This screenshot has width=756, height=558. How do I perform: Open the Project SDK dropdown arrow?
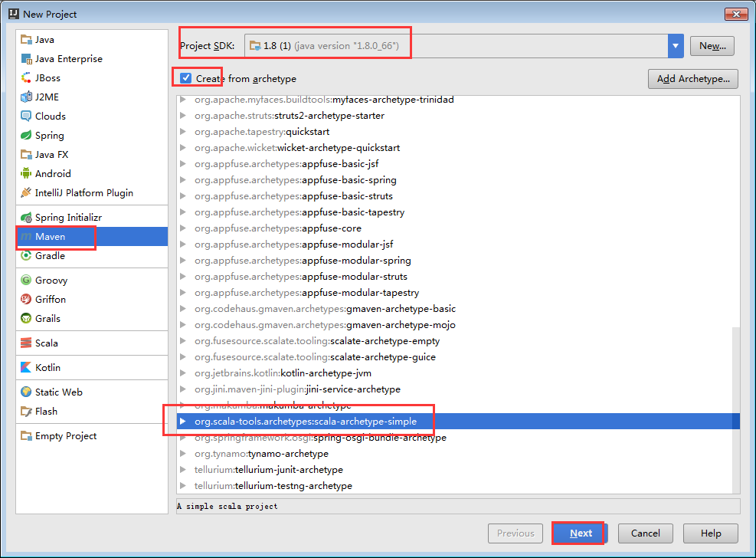676,46
